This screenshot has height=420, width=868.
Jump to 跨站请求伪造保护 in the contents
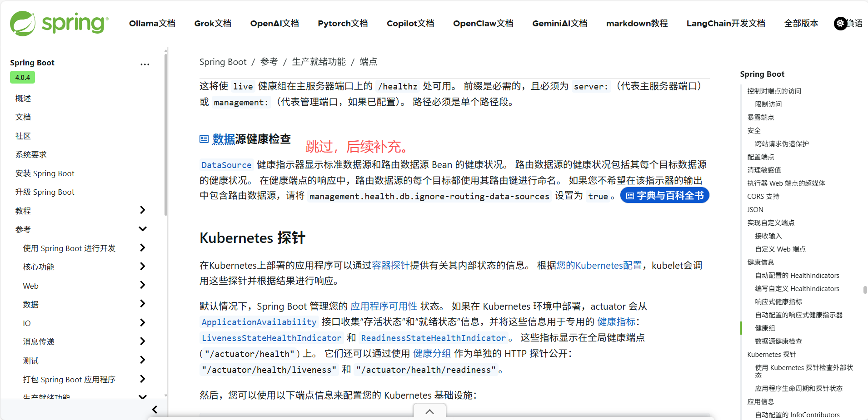(782, 143)
